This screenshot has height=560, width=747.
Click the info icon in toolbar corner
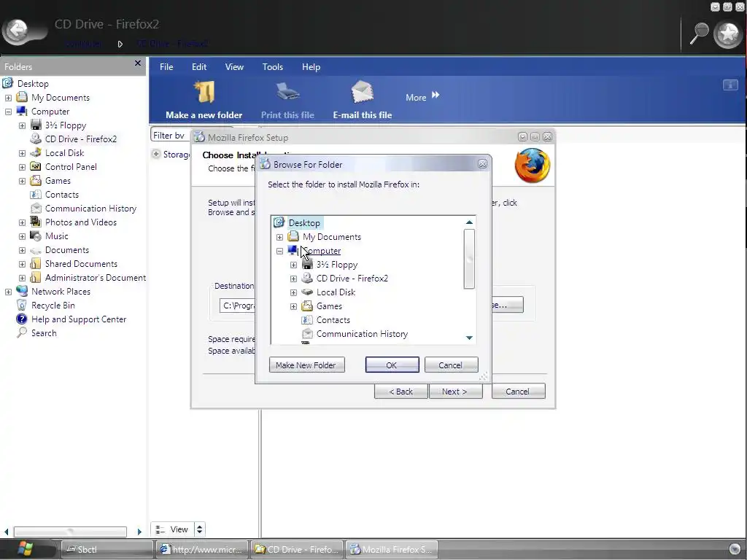coord(730,85)
